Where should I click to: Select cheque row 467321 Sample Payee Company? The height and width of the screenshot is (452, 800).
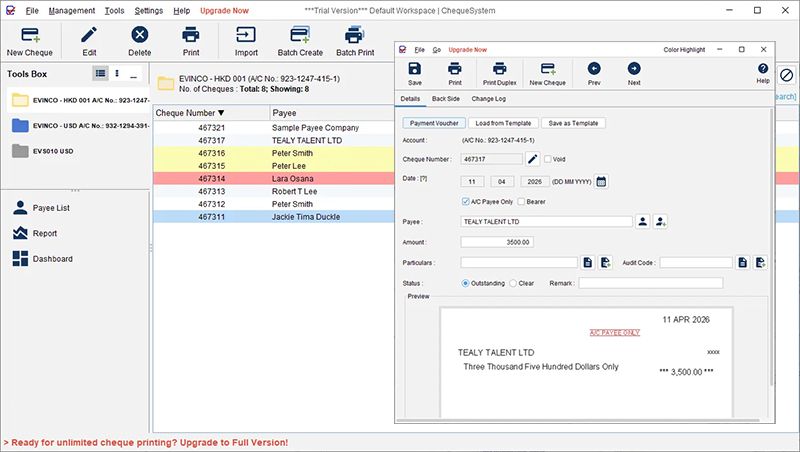tap(273, 128)
